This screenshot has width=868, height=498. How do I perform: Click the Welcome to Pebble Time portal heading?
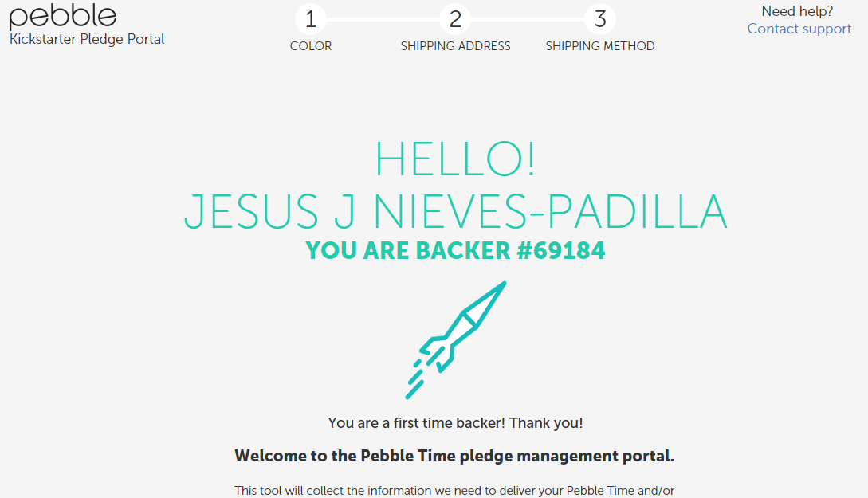click(454, 456)
